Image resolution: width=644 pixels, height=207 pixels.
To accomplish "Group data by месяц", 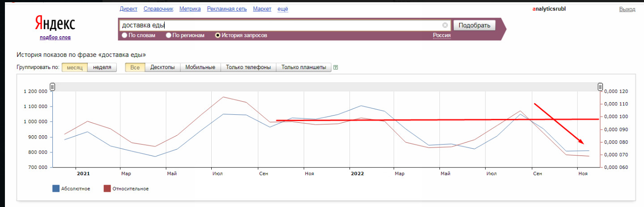I will 74,67.
